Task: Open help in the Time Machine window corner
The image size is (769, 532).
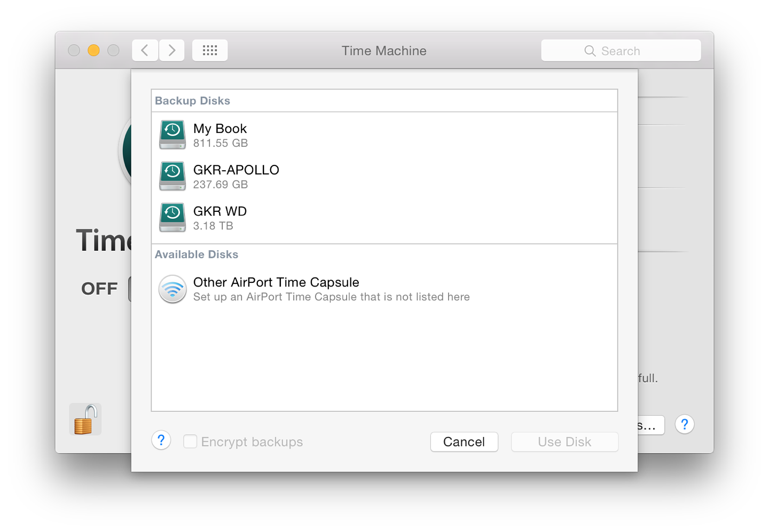Action: click(685, 424)
